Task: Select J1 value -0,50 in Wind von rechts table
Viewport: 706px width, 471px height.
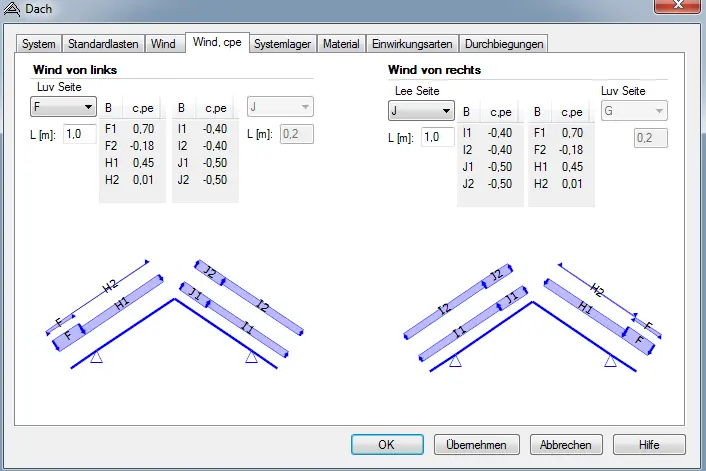Action: [x=500, y=167]
